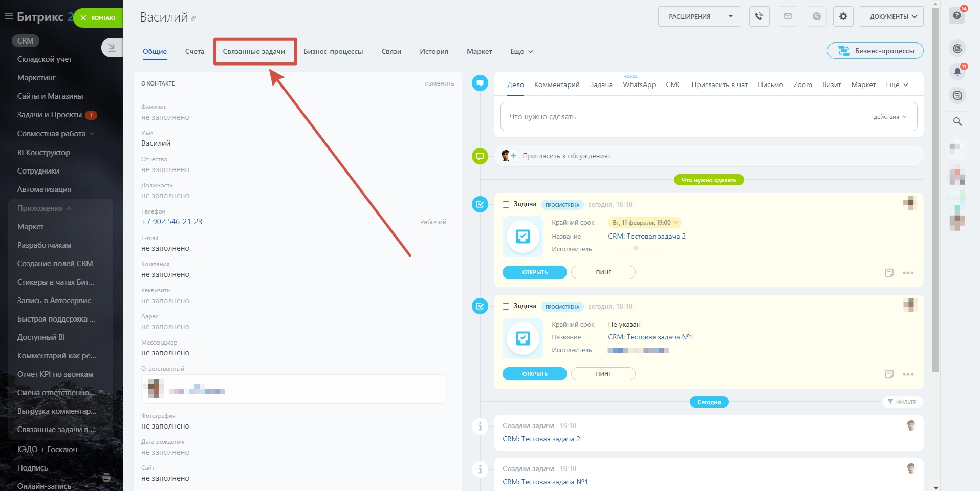Open the Маркет tab in contact card
Screen dimensions: 980x491
click(x=479, y=51)
